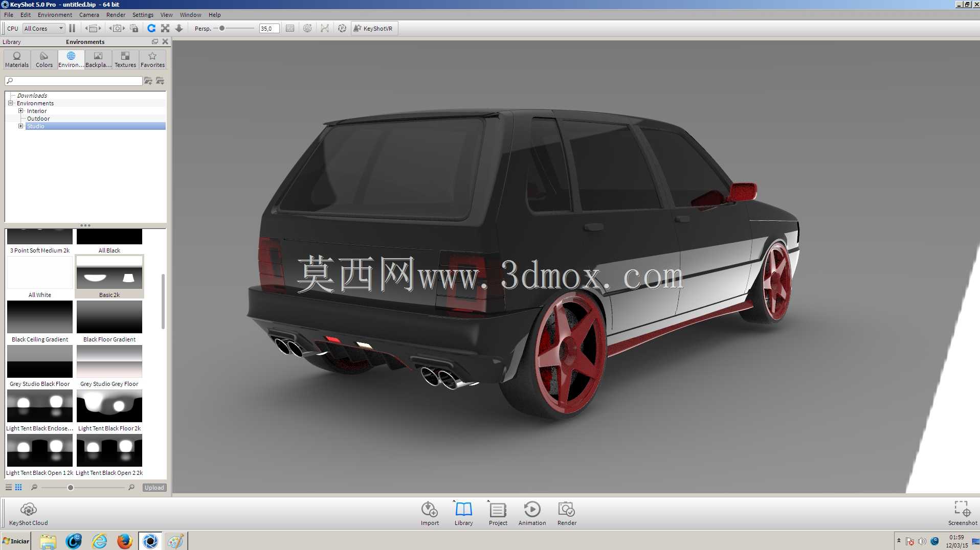Select the Basic 2k environment thumbnail

tap(109, 277)
